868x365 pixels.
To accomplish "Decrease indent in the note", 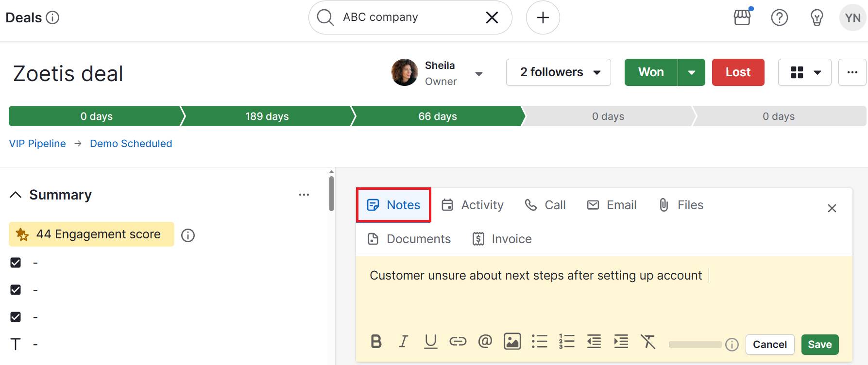I will [x=594, y=342].
